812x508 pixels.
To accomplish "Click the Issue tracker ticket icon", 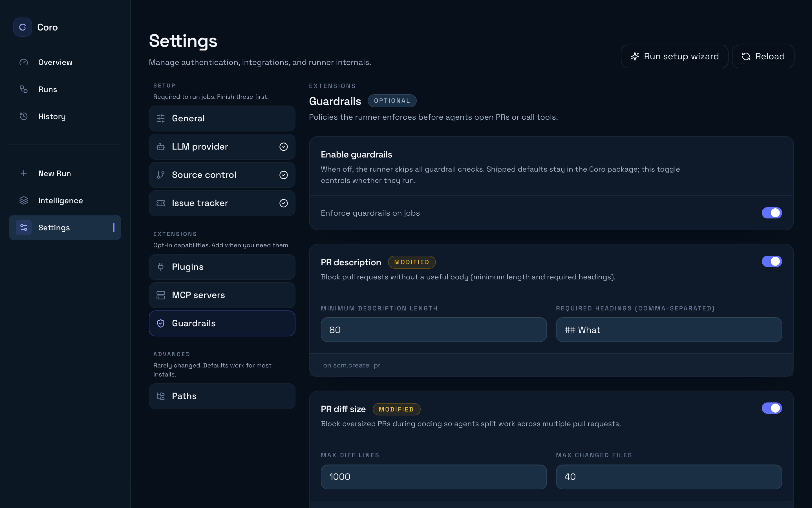I will pyautogui.click(x=161, y=203).
